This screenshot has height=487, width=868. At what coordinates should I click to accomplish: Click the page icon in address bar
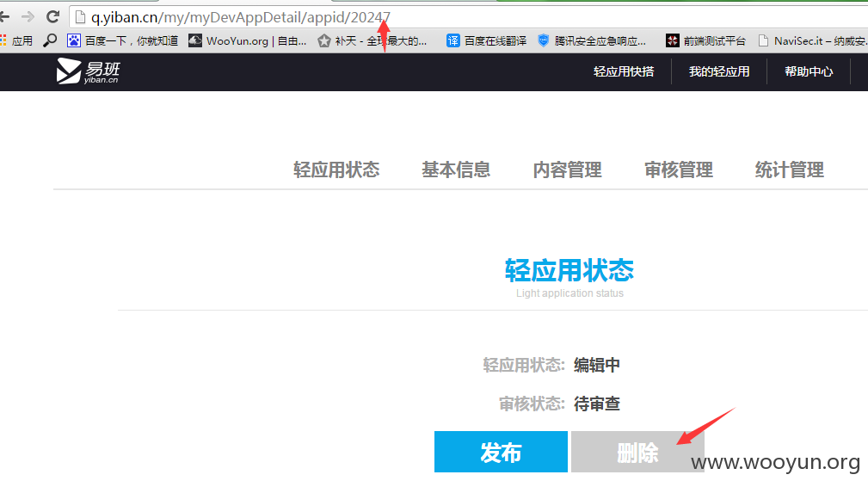(80, 18)
